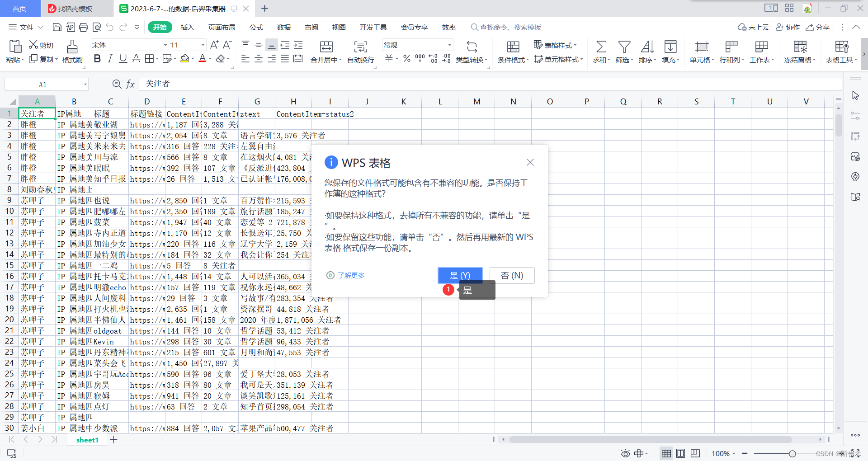
Task: Open the 筛选 (Filter) tool
Action: [623, 51]
